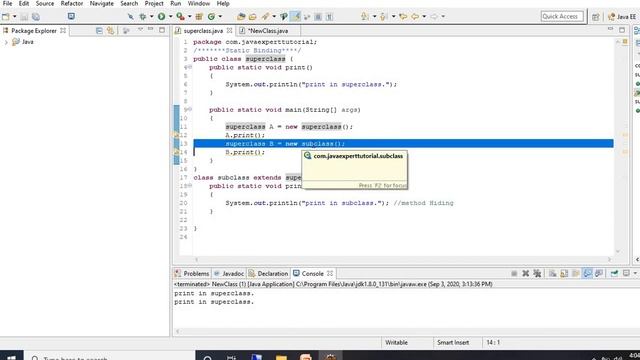Image resolution: width=640 pixels, height=360 pixels.
Task: Open the Javadoc tab
Action: click(229, 273)
